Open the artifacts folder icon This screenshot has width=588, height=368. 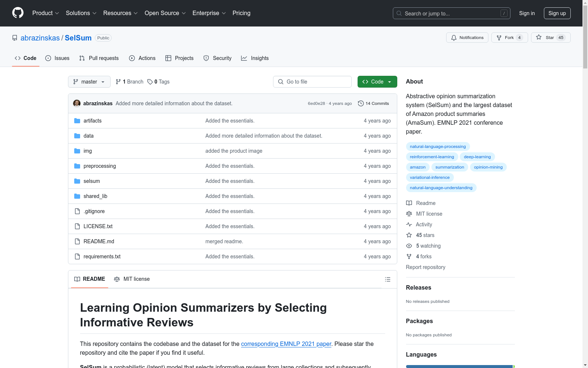coord(77,121)
